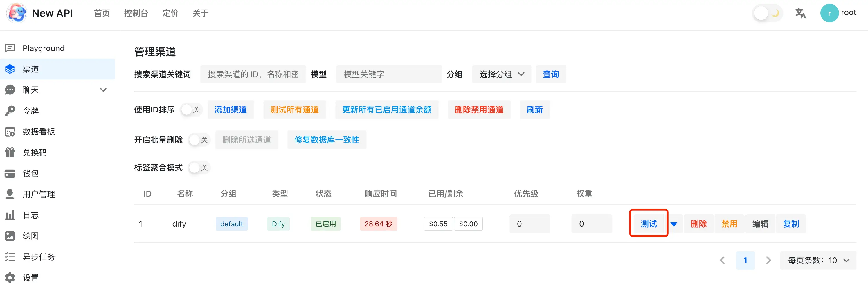Screen dimensions: 868x291
Task: Click the $0.55 used quota tag
Action: click(438, 224)
